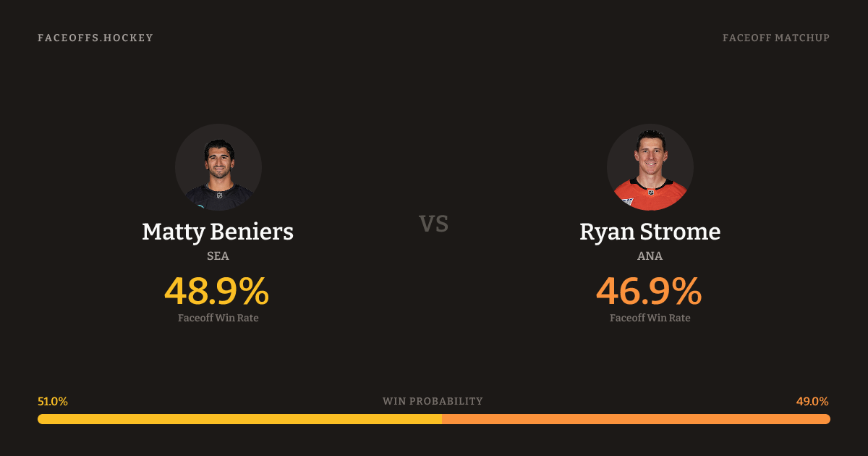The height and width of the screenshot is (456, 868).
Task: Click Ryan Strome's headshot photo
Action: coord(650,167)
